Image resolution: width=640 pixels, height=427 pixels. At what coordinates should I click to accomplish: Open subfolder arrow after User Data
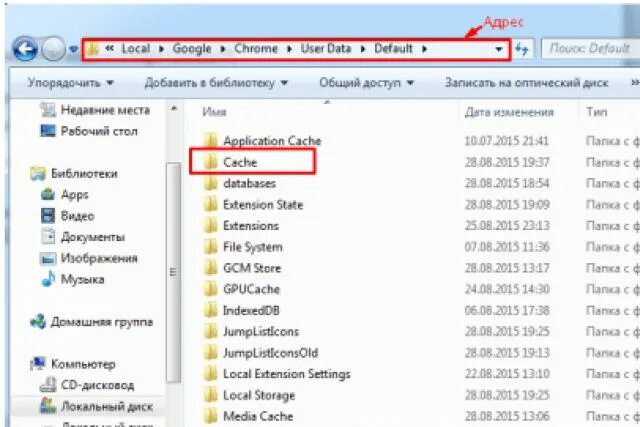(x=363, y=49)
